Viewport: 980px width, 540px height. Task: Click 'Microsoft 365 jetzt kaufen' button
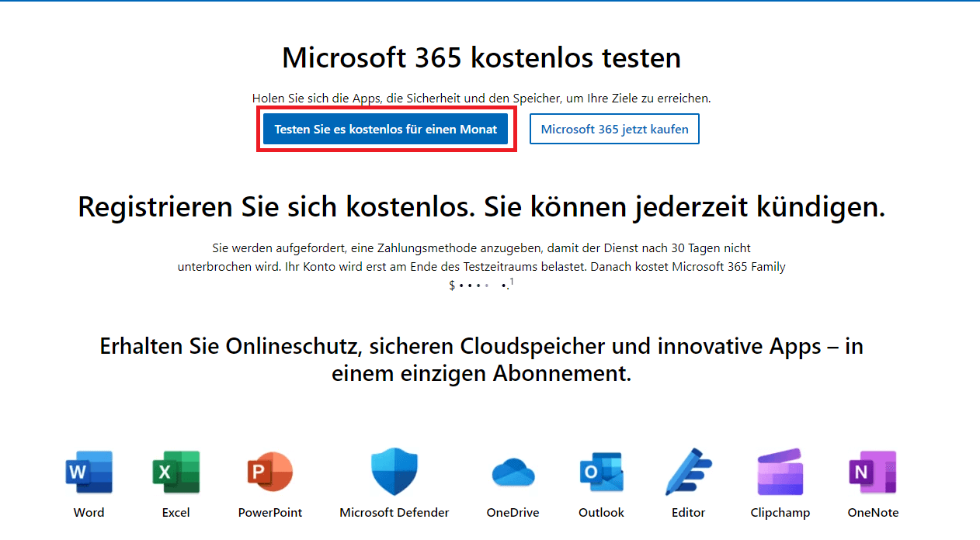[x=615, y=130]
